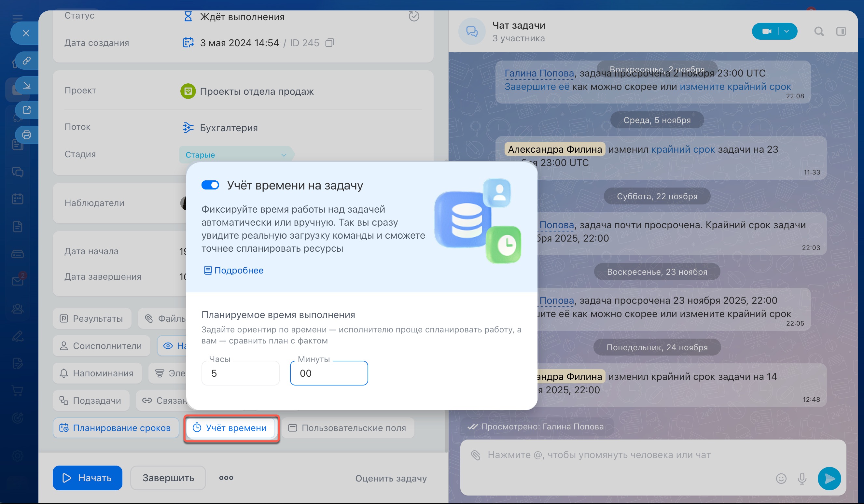Open Планирование сроков chip
Viewport: 864px width, 504px height.
[116, 428]
